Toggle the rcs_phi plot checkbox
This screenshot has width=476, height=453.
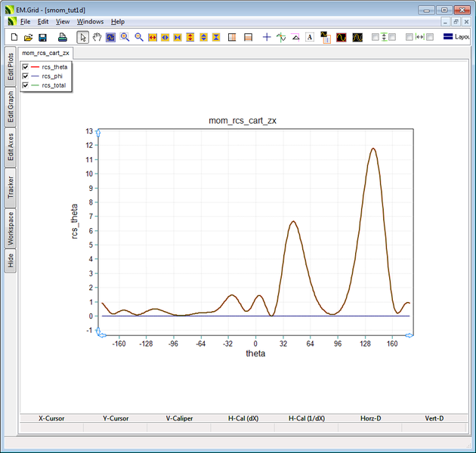point(26,76)
